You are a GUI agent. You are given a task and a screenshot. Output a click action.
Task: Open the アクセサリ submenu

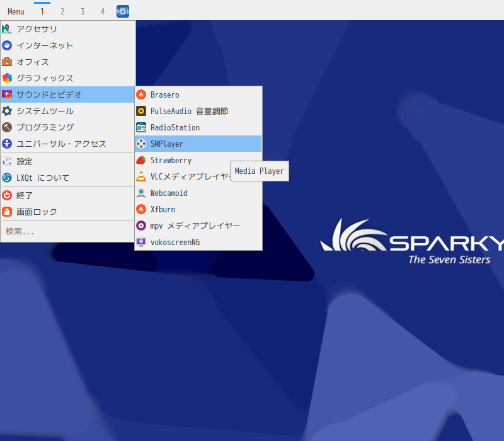[67, 29]
